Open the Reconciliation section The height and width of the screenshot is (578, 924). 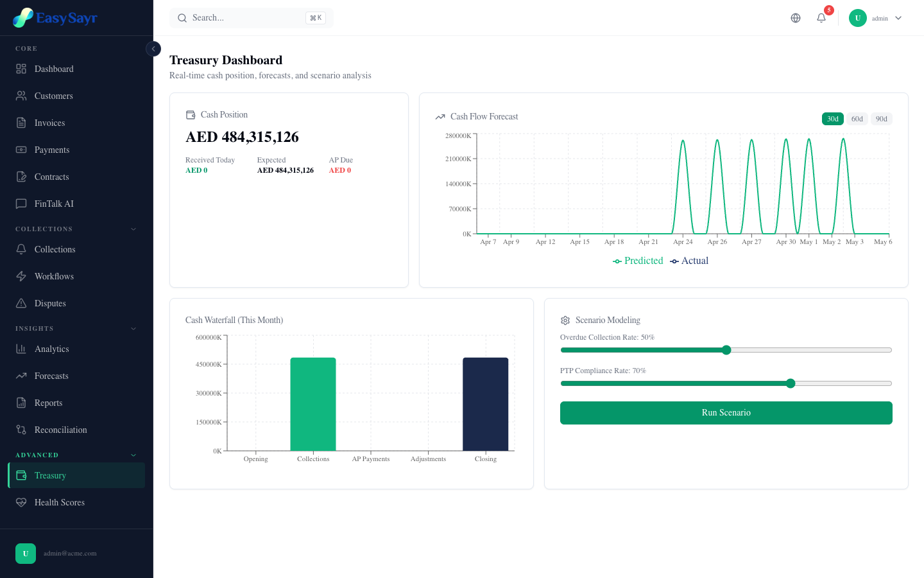(61, 430)
